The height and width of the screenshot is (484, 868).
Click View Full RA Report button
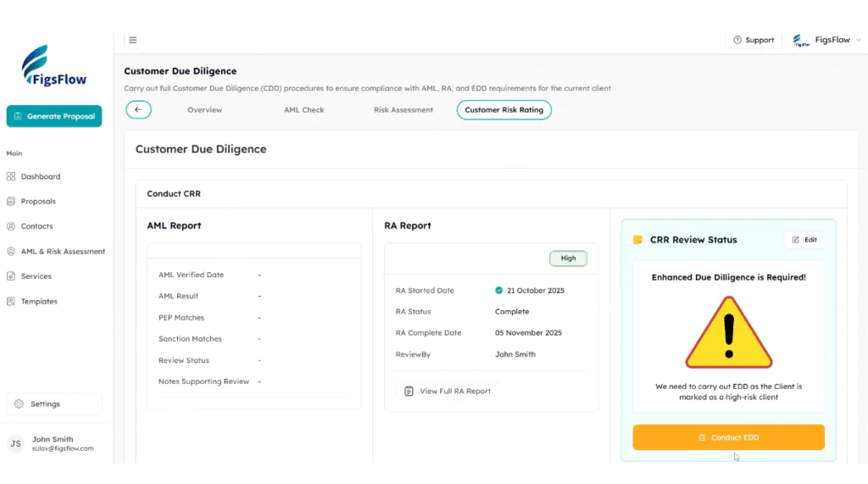tap(448, 392)
